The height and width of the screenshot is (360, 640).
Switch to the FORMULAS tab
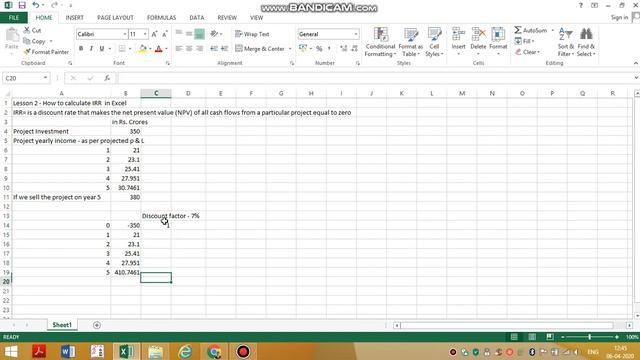[161, 18]
